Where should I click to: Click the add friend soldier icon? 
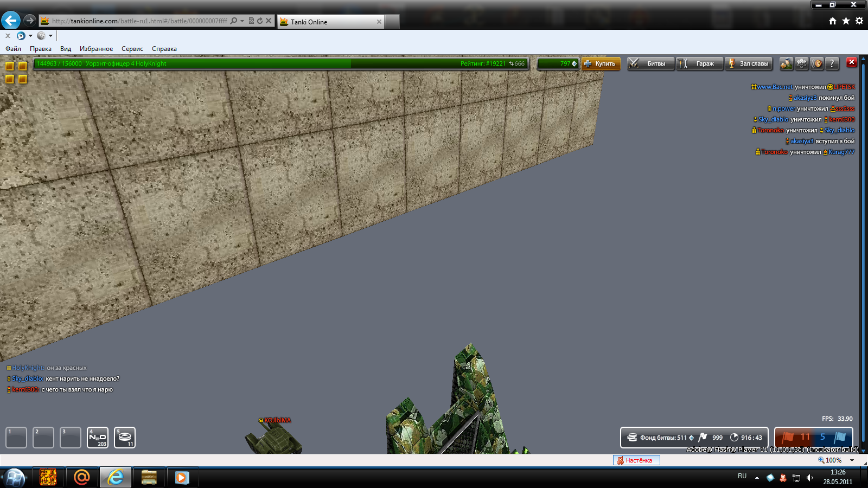tap(786, 63)
